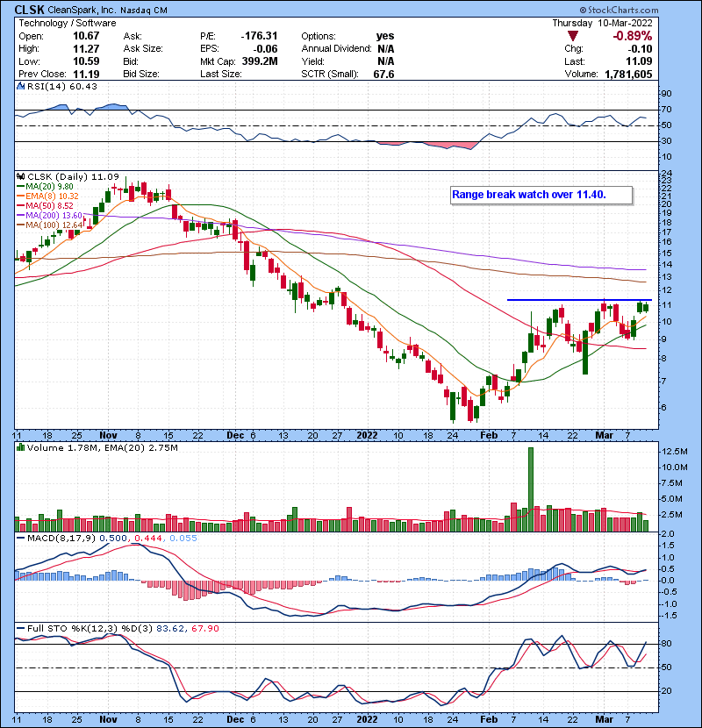702x728 pixels.
Task: Select the MA(50) 8.52 legend entry
Action: tap(45, 205)
